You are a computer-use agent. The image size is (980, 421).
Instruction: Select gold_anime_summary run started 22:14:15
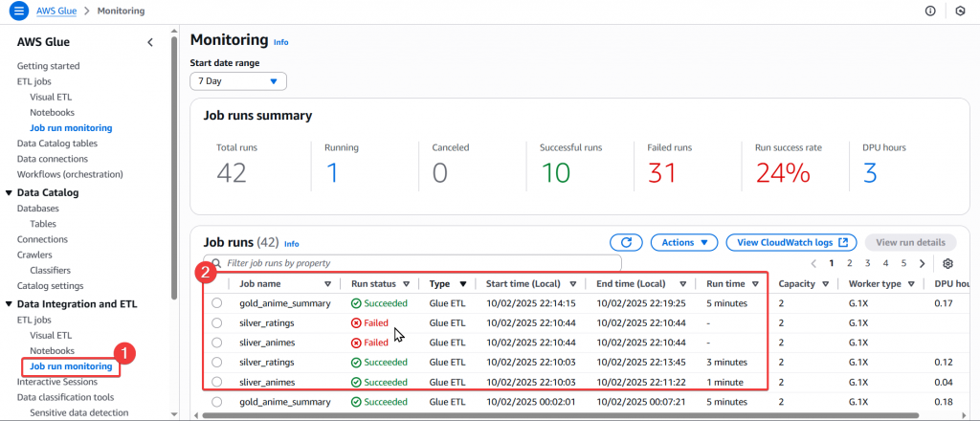coord(217,303)
